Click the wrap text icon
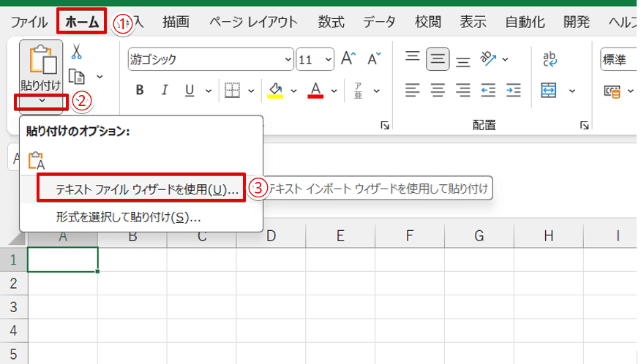The image size is (641, 364). [x=550, y=59]
